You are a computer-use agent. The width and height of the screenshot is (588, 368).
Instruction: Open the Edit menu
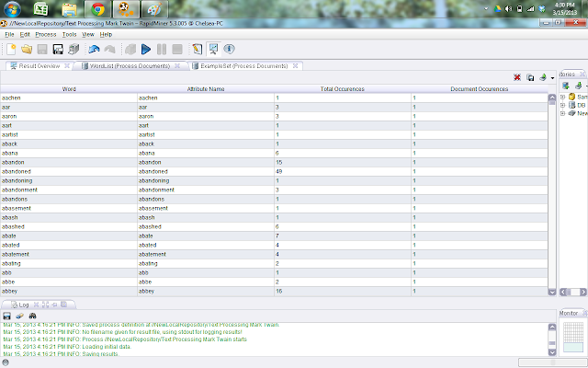tap(25, 35)
